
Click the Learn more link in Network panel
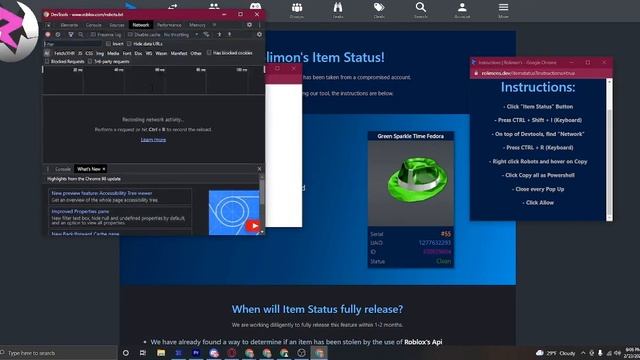(x=153, y=140)
